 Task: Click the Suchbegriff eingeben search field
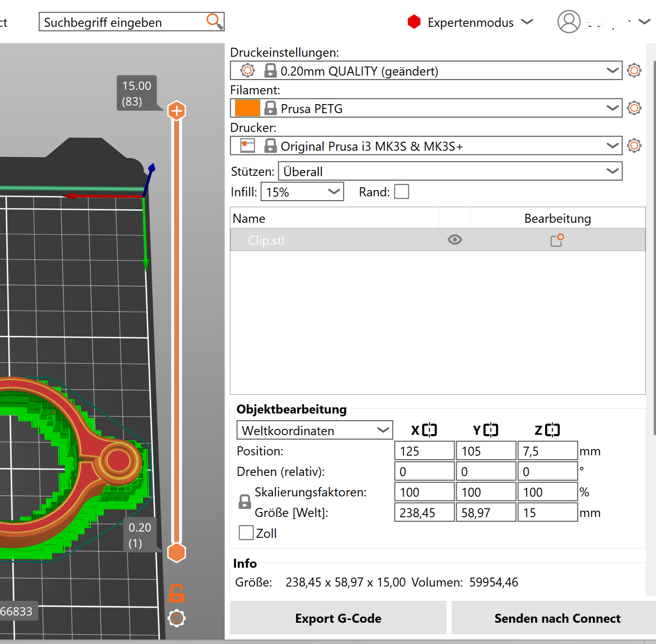point(132,22)
